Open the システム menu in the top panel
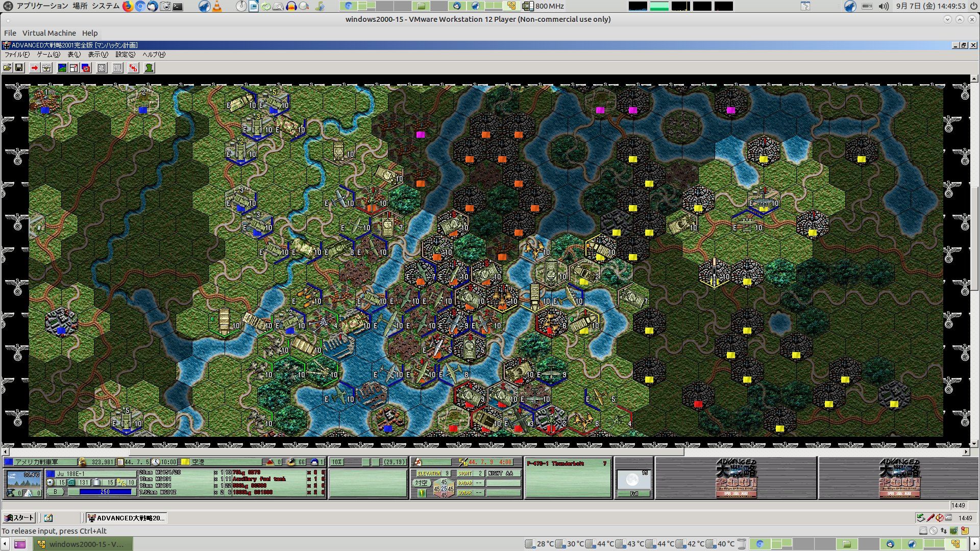Image resolution: width=980 pixels, height=551 pixels. pyautogui.click(x=106, y=6)
